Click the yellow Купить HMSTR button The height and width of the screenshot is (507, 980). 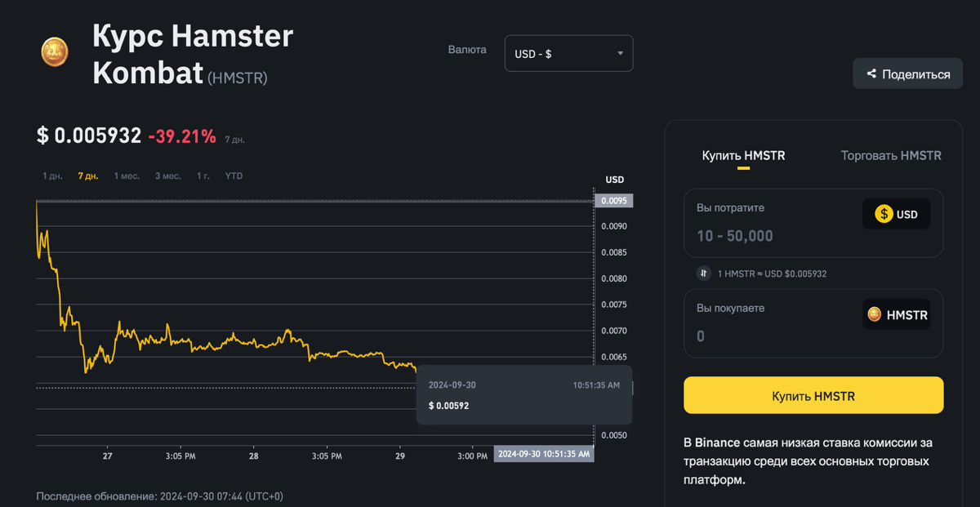coord(813,396)
